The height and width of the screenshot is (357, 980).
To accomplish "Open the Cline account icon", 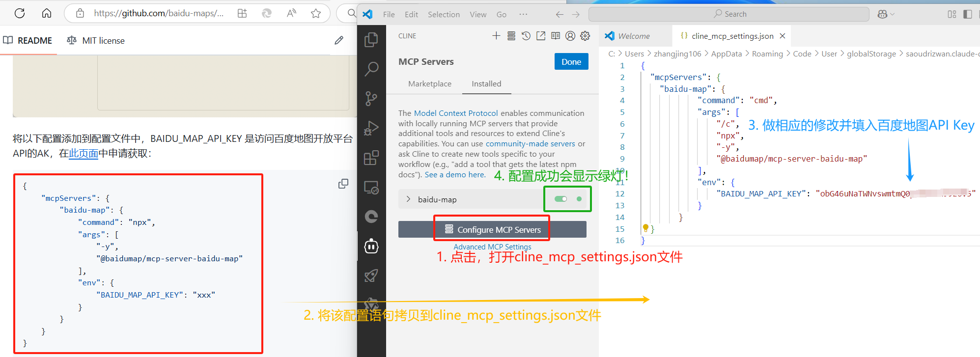I will pyautogui.click(x=570, y=35).
